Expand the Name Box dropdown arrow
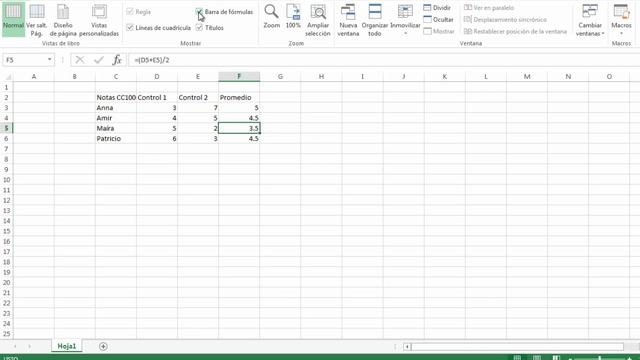The width and height of the screenshot is (640, 360). [49, 60]
